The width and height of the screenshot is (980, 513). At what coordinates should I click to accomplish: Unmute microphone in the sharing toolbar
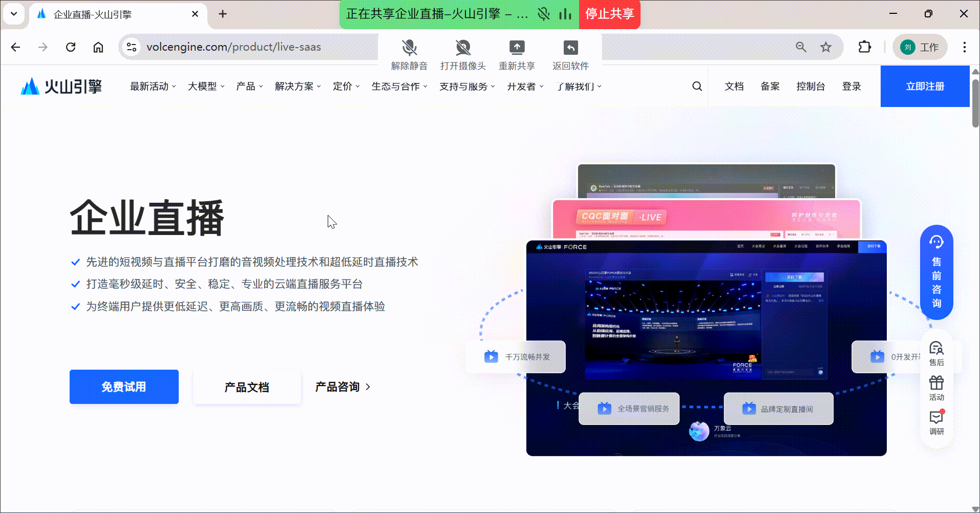(409, 55)
